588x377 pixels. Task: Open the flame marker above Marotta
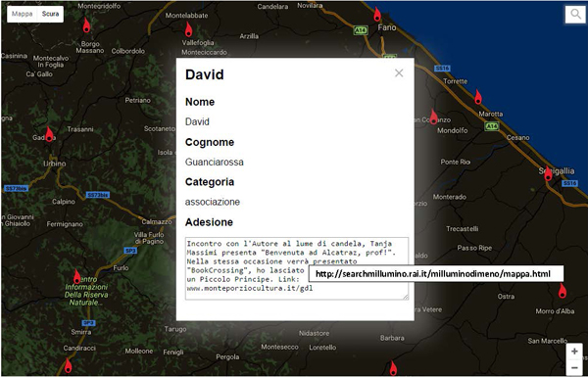click(478, 97)
